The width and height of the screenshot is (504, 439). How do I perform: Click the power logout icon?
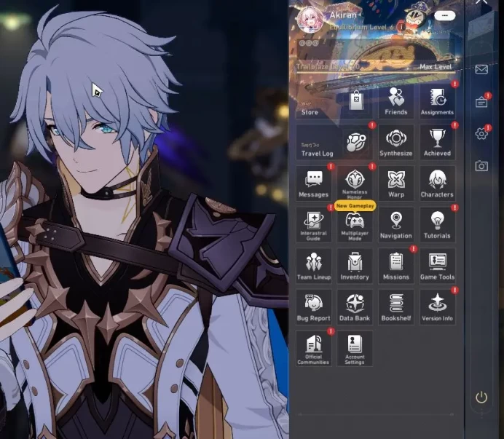[x=481, y=398]
